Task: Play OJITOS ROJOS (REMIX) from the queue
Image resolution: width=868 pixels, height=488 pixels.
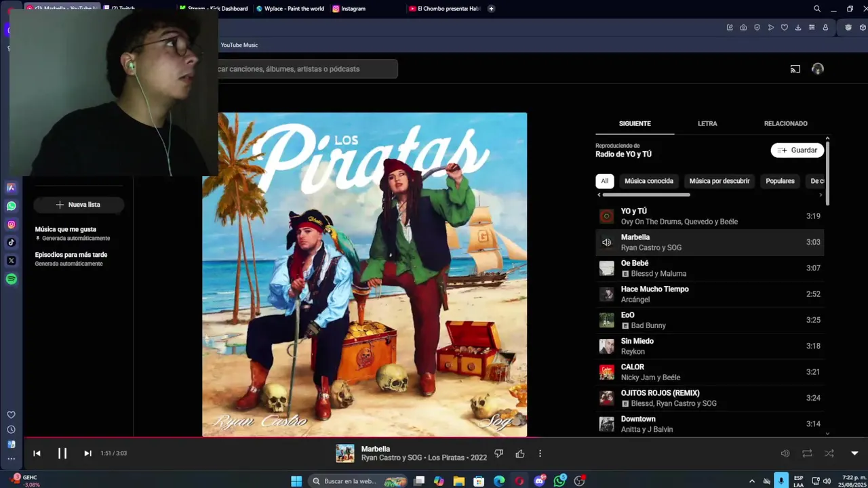Action: pyautogui.click(x=709, y=398)
